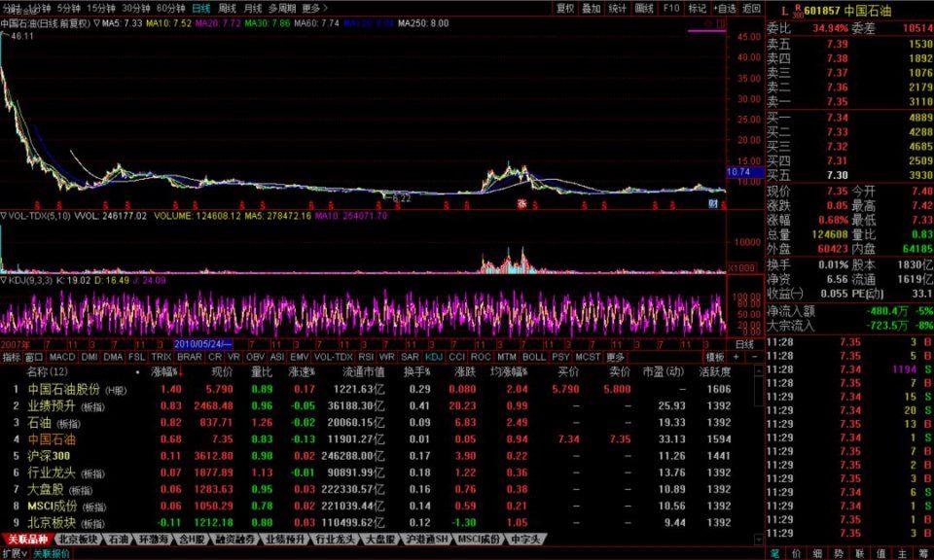Viewport: 934px width, 560px height.
Task: Click the 统计 statistics button
Action: 618,8
